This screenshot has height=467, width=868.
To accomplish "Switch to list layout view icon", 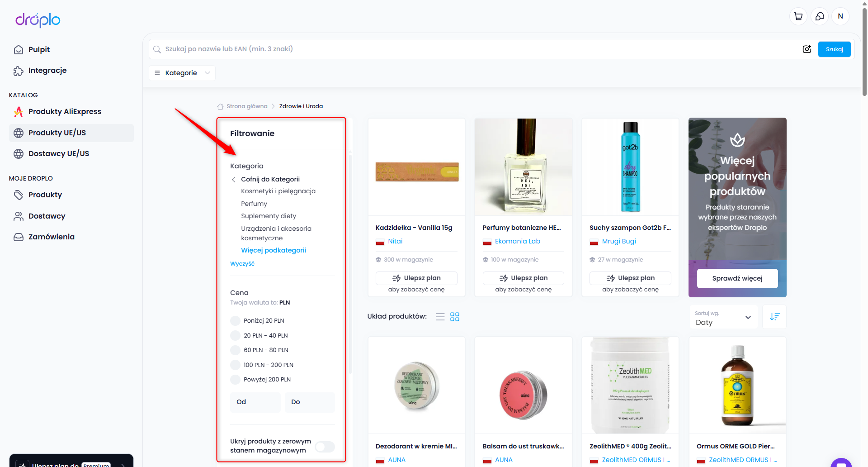I will tap(440, 317).
